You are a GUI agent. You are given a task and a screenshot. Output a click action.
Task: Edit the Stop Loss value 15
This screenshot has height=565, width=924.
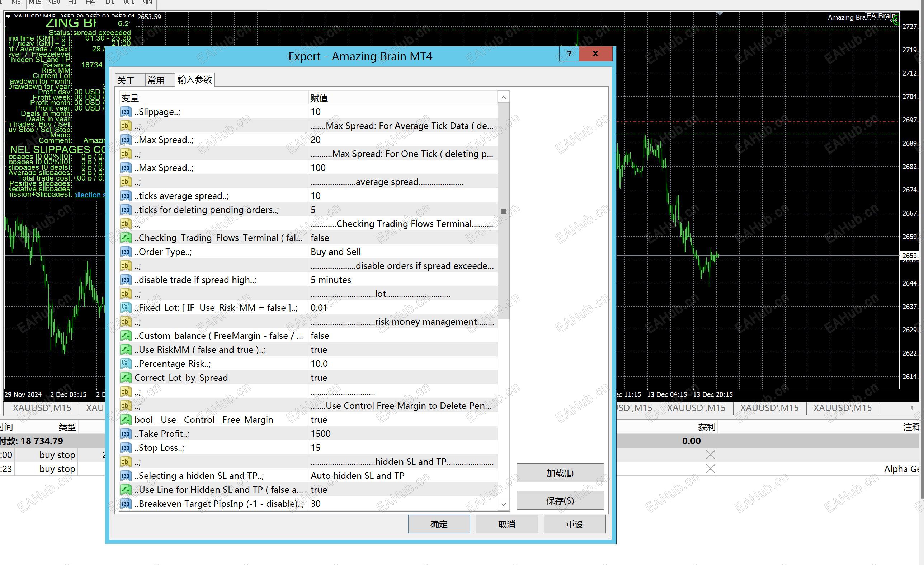pos(403,448)
